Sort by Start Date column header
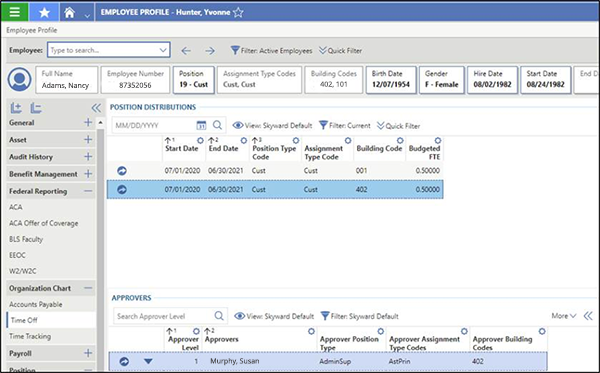The width and height of the screenshot is (600, 373). (x=181, y=148)
